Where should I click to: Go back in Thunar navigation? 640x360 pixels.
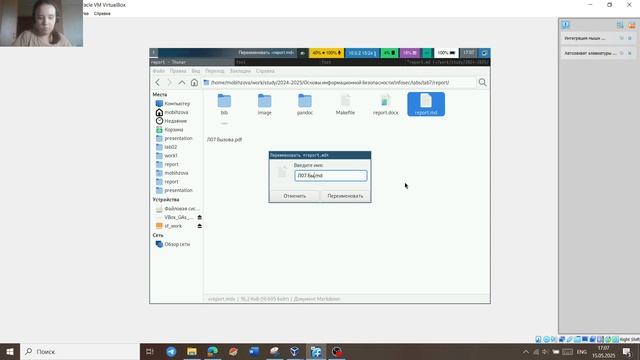tap(158, 82)
